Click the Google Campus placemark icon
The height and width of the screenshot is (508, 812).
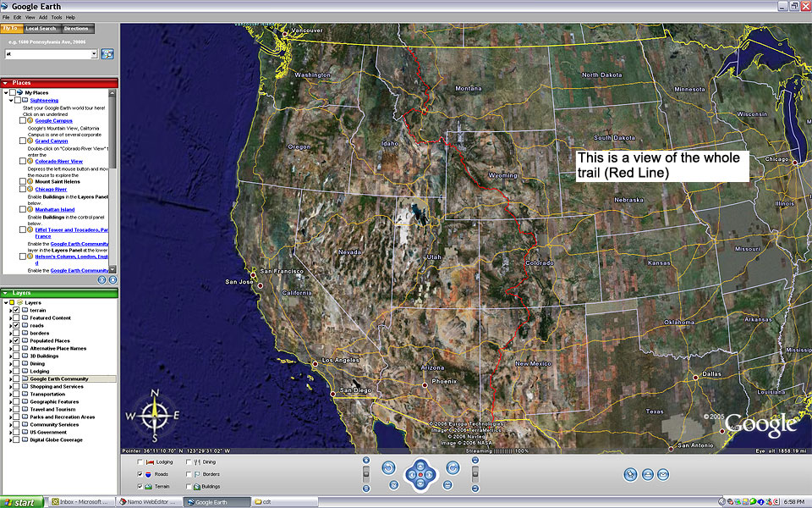tap(30, 120)
